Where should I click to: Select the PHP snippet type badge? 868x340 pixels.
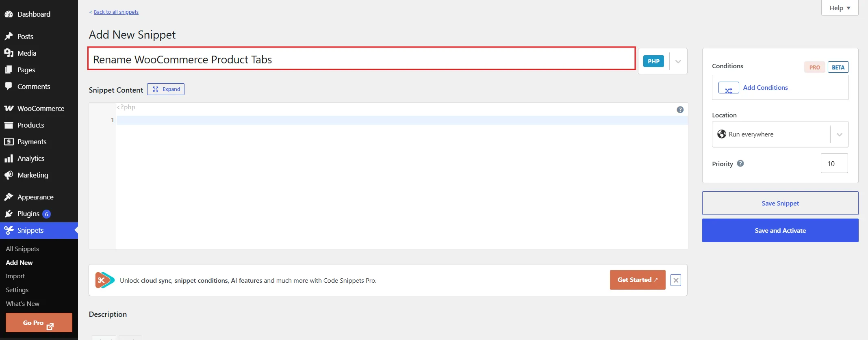click(653, 61)
